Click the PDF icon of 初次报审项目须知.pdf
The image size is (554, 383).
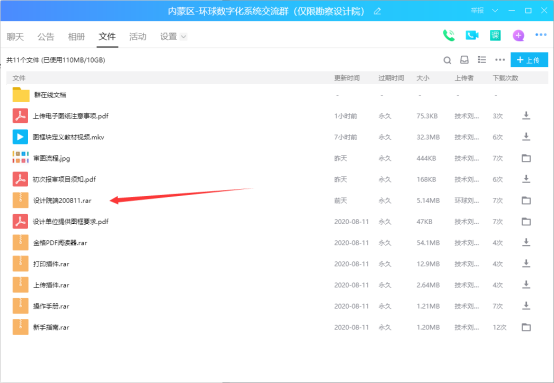point(20,179)
